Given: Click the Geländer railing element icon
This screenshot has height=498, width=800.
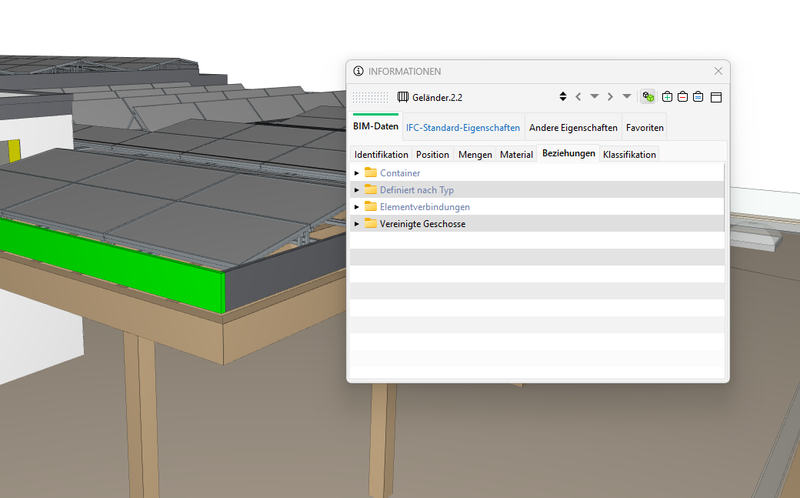Looking at the screenshot, I should [403, 97].
